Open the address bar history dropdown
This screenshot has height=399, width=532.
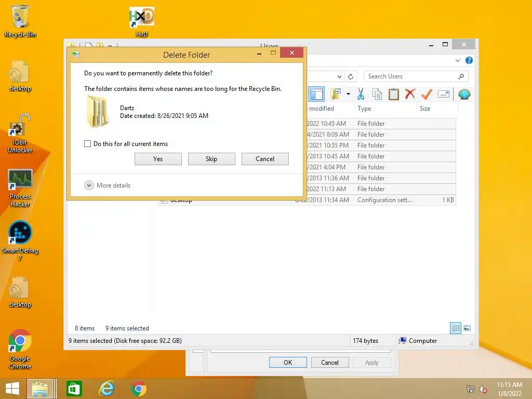coord(339,77)
